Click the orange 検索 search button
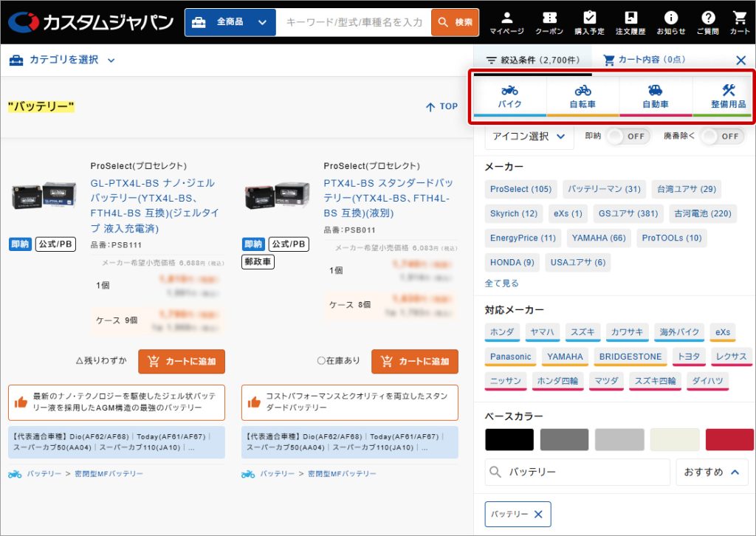The height and width of the screenshot is (536, 756). click(x=455, y=22)
